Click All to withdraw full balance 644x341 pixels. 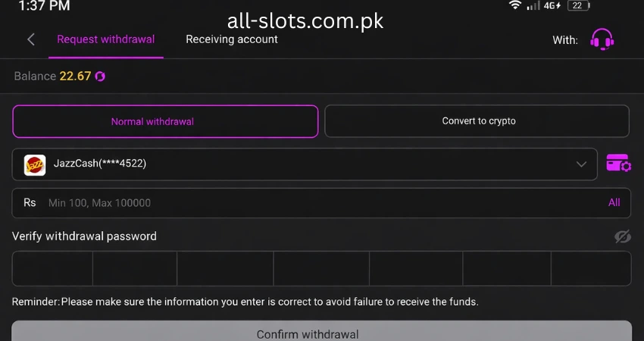[614, 202]
